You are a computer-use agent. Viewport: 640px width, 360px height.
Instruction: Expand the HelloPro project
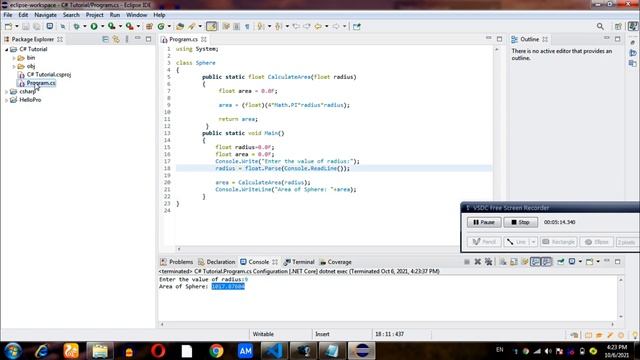[7, 100]
